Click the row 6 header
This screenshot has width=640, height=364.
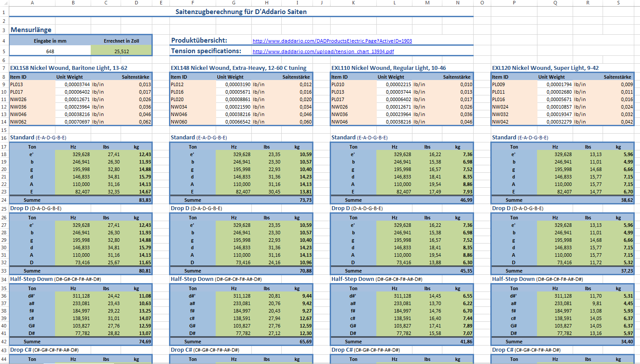4,60
